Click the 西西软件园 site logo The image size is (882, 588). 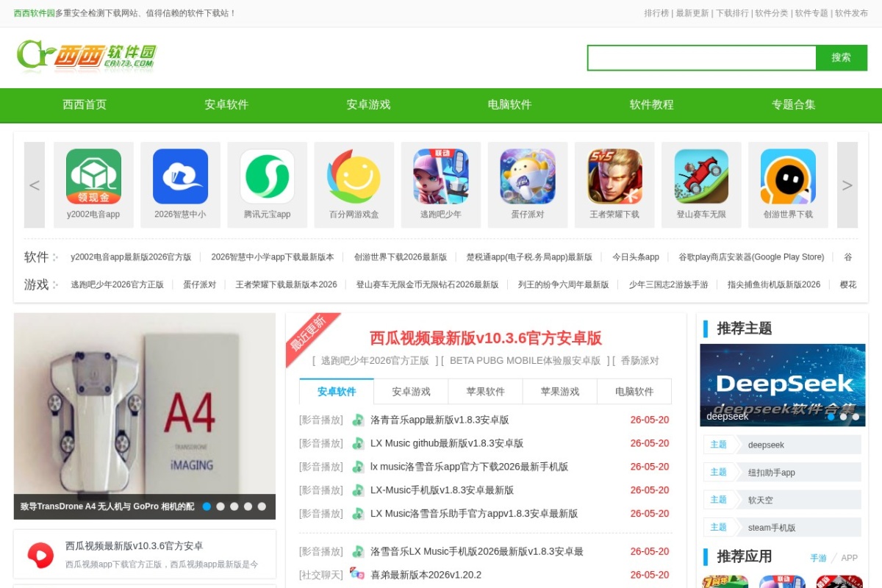pos(87,56)
